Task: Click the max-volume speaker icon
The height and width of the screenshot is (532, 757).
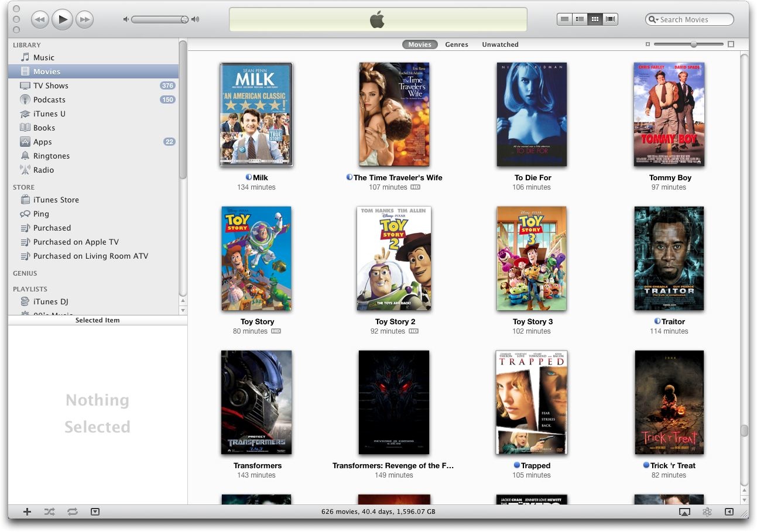Action: 195,19
